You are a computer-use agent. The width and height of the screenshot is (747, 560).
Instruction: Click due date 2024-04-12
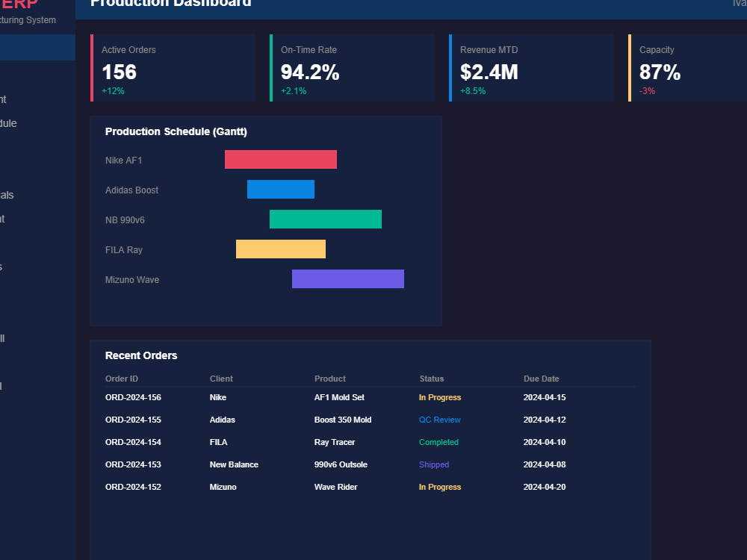click(545, 420)
